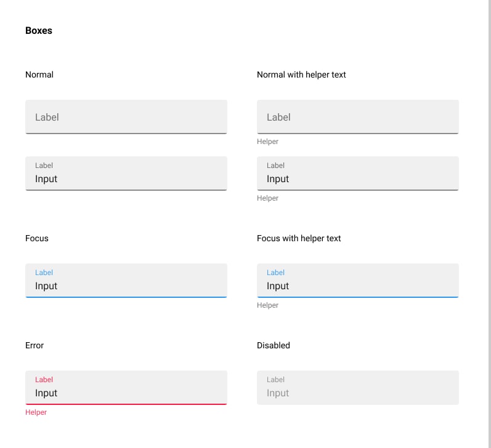Click the Boxes section title

pyautogui.click(x=39, y=31)
